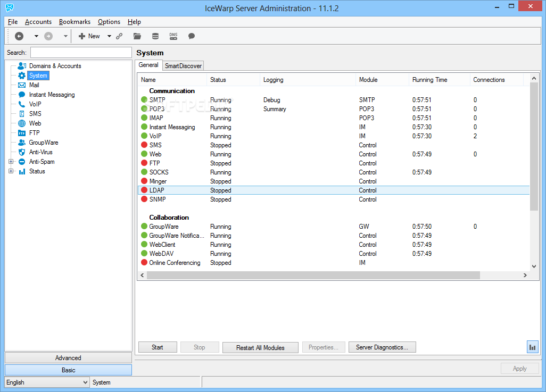This screenshot has width=546, height=392.
Task: Open the English language dropdown
Action: 47,382
